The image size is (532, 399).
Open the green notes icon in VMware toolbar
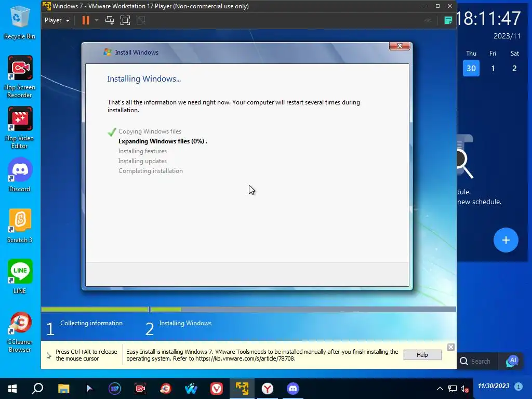click(x=448, y=20)
